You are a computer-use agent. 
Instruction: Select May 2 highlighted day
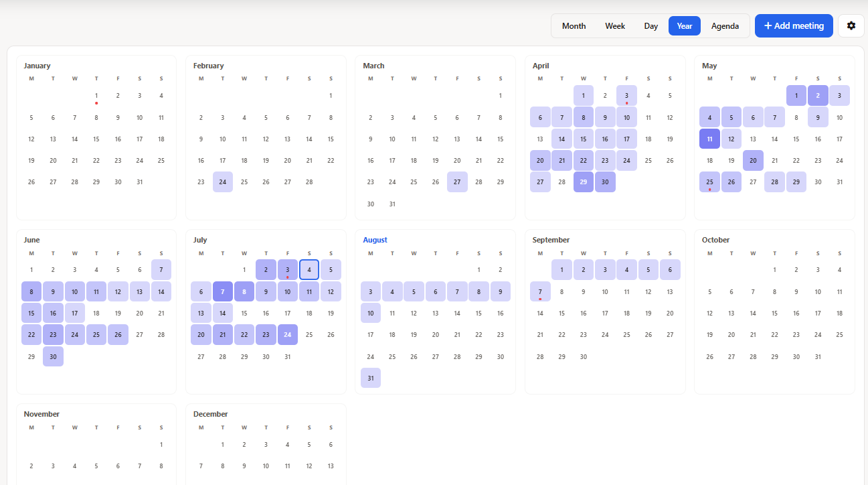pyautogui.click(x=818, y=96)
